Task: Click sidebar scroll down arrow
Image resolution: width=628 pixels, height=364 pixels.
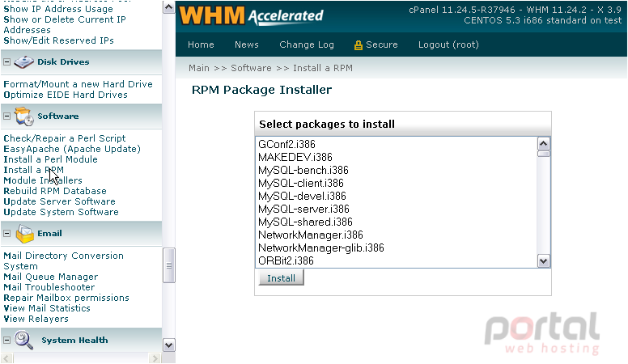Action: click(x=169, y=345)
